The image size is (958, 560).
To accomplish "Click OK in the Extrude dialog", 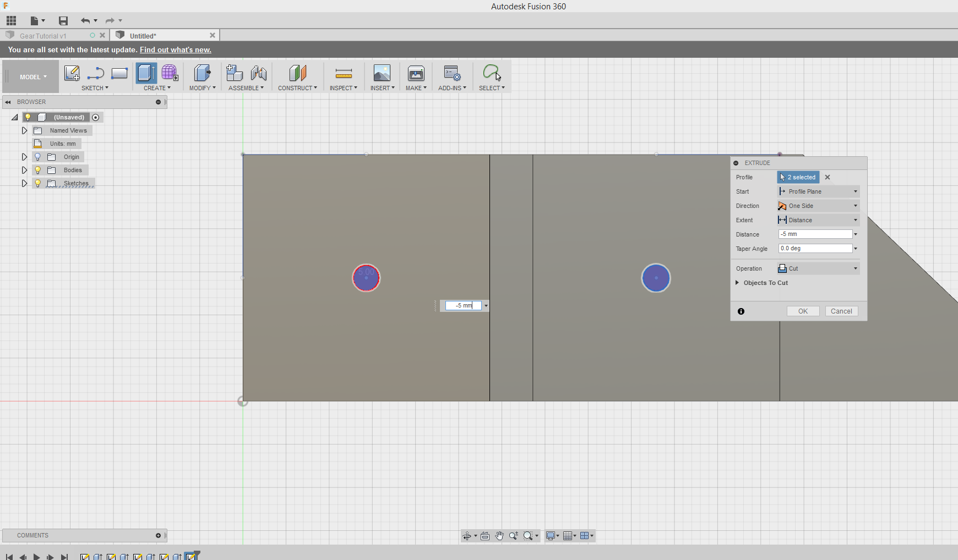I will tap(803, 311).
